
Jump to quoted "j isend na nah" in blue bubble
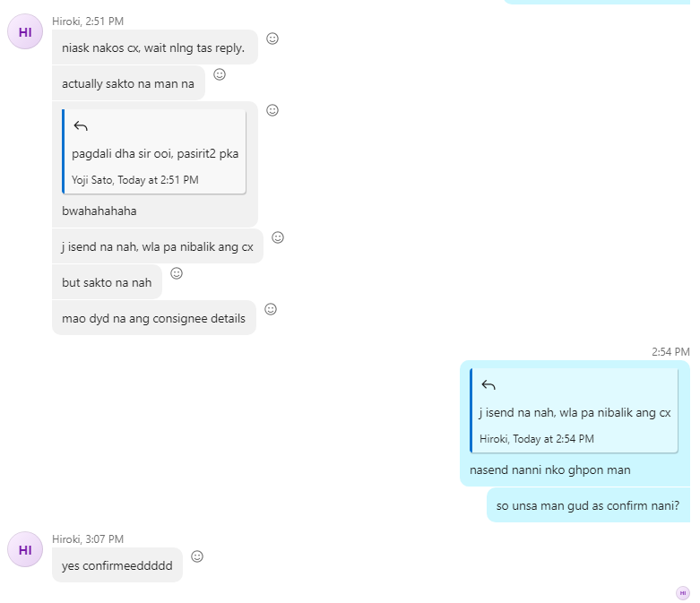pos(575,410)
